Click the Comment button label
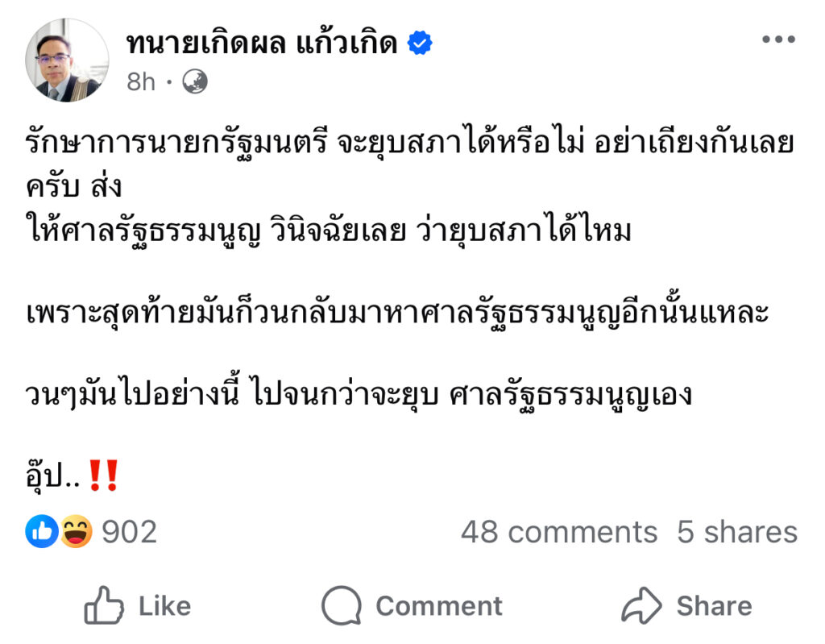The image size is (825, 644). coord(439,606)
